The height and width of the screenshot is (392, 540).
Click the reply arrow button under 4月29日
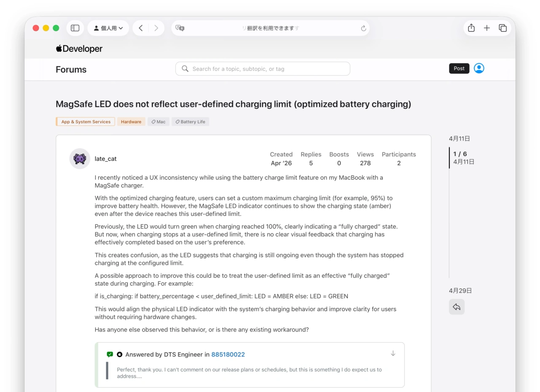[456, 307]
